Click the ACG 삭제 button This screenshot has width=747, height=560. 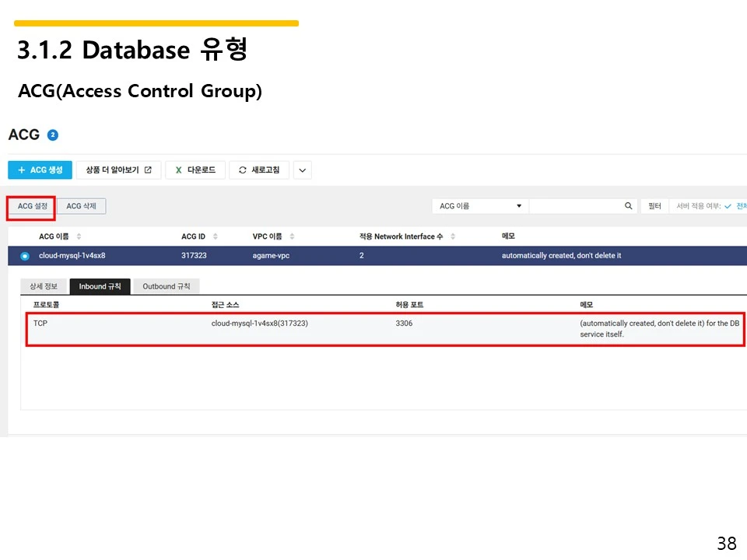[x=82, y=206]
